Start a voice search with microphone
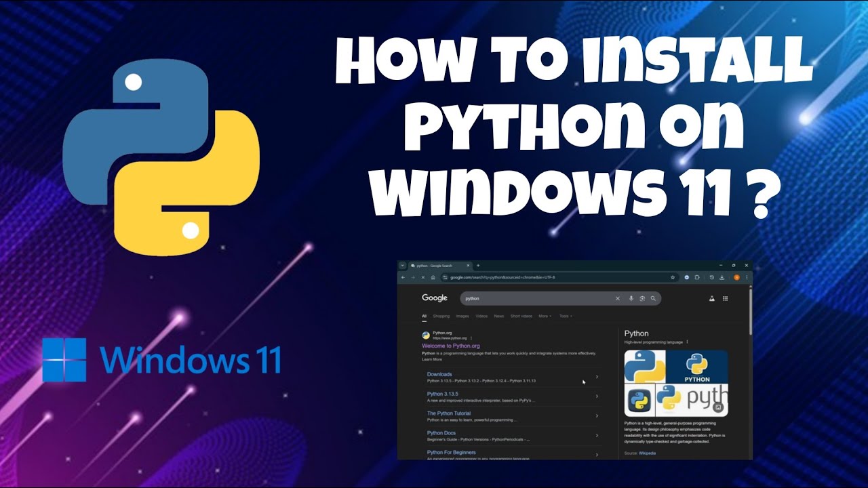 click(631, 298)
